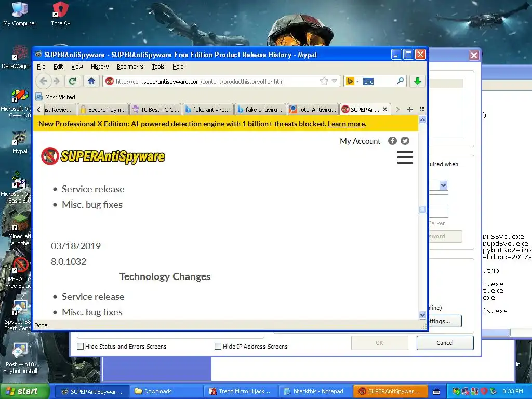Screen dimensions: 532x399
Task: Open the Most Visited bookmarks button
Action: (x=56, y=97)
